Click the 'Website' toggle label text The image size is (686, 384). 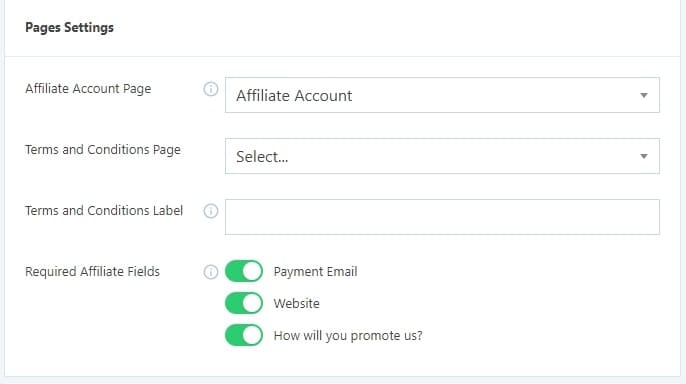pos(297,303)
